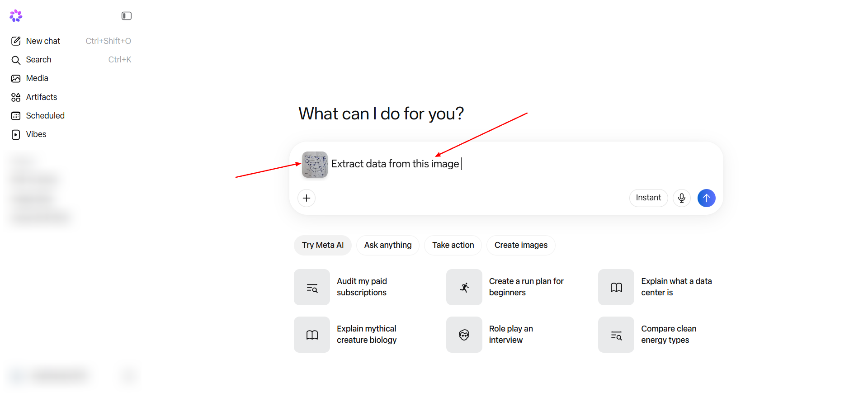Open the attached image thumbnail
Viewport: 868px width, 393px height.
pos(315,165)
